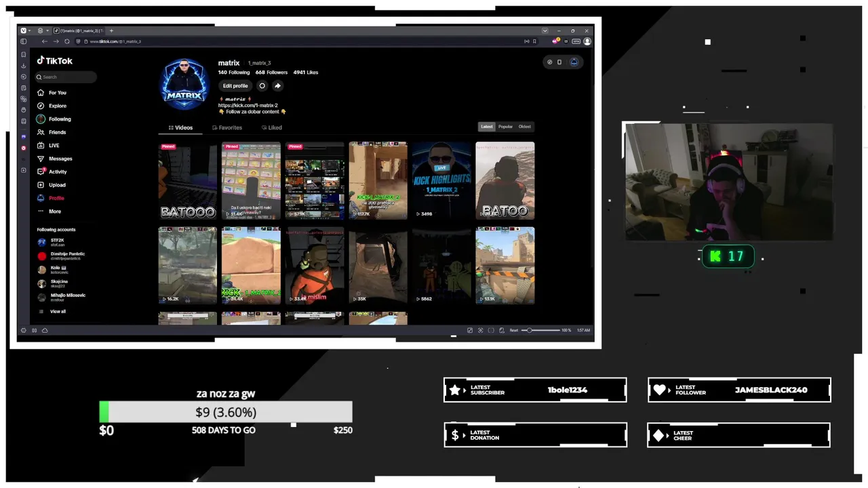This screenshot has width=868, height=488.
Task: Switch to the Liked tab
Action: [271, 127]
